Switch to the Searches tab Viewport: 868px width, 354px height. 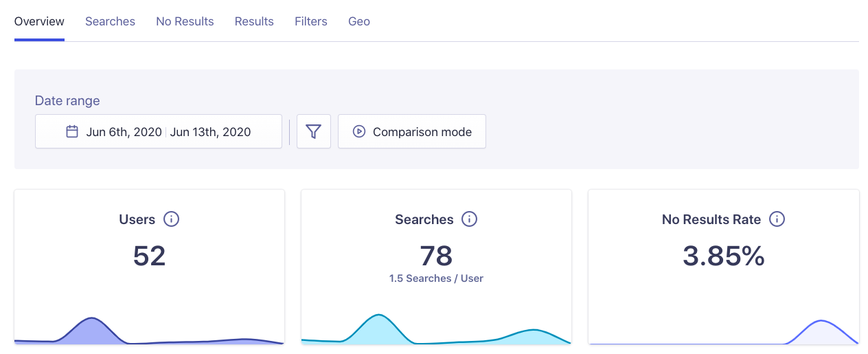[110, 21]
